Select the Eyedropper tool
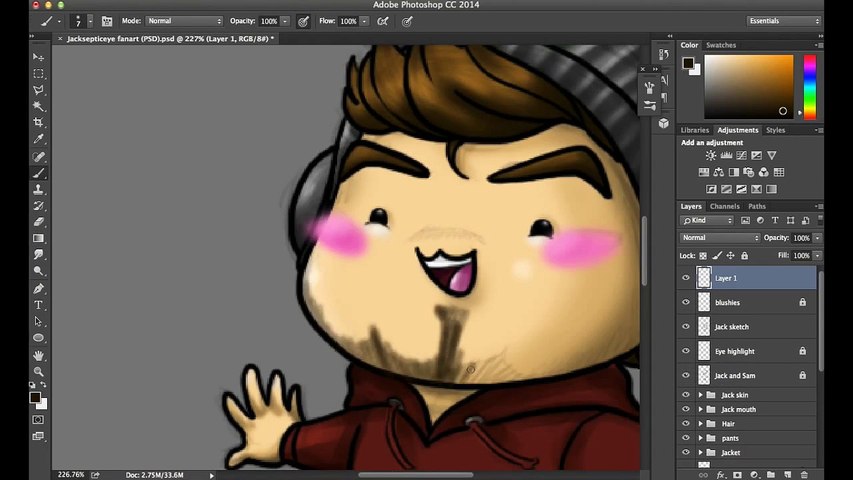This screenshot has height=480, width=853. click(x=39, y=139)
